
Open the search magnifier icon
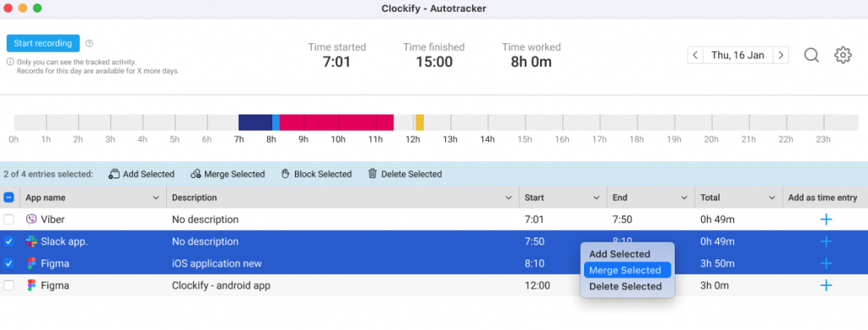(811, 55)
